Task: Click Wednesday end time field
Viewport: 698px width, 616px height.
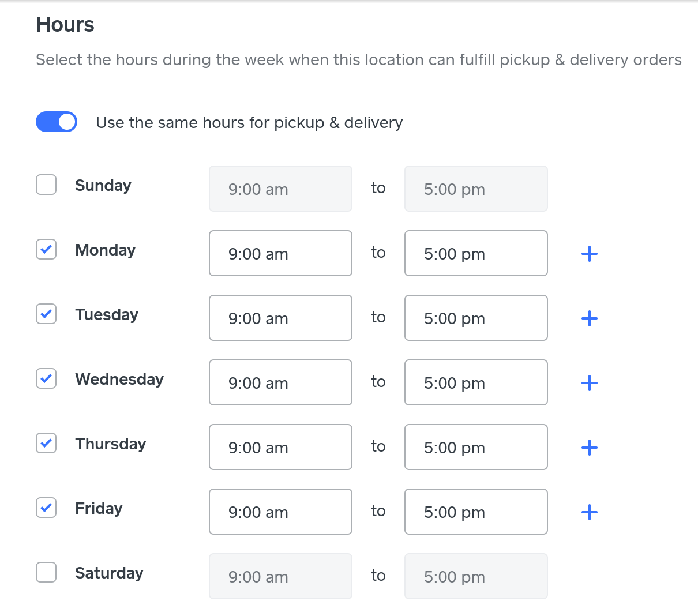Action: [x=476, y=383]
